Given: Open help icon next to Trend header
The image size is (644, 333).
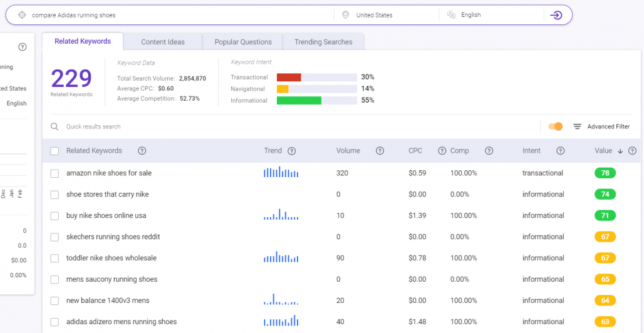Looking at the screenshot, I should tap(291, 151).
